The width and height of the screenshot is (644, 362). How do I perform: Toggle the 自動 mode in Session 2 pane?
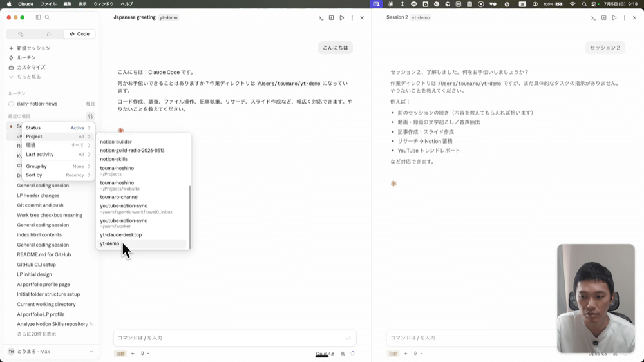click(393, 354)
